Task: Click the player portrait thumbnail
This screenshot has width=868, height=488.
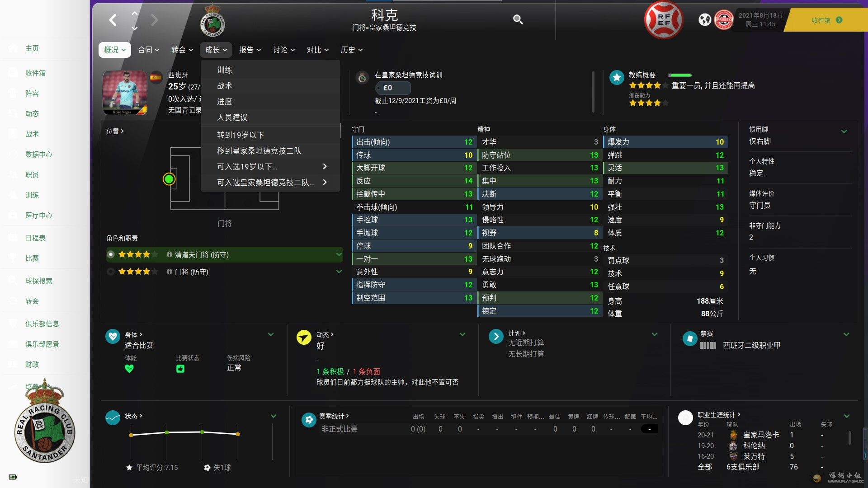Action: 125,93
